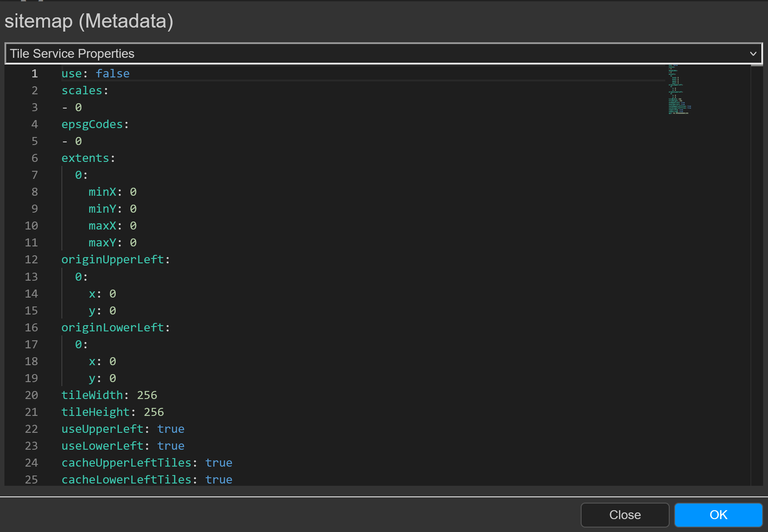Click 'use: false' on line 1
This screenshot has width=768, height=532.
coord(95,73)
